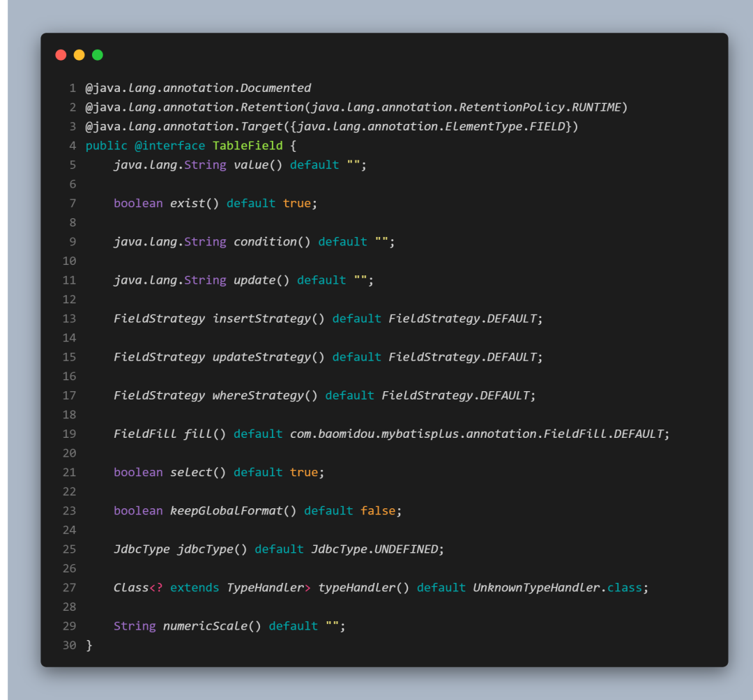The height and width of the screenshot is (700, 753).
Task: Click the @java.lang.annotation.Documented line
Action: pyautogui.click(x=198, y=89)
